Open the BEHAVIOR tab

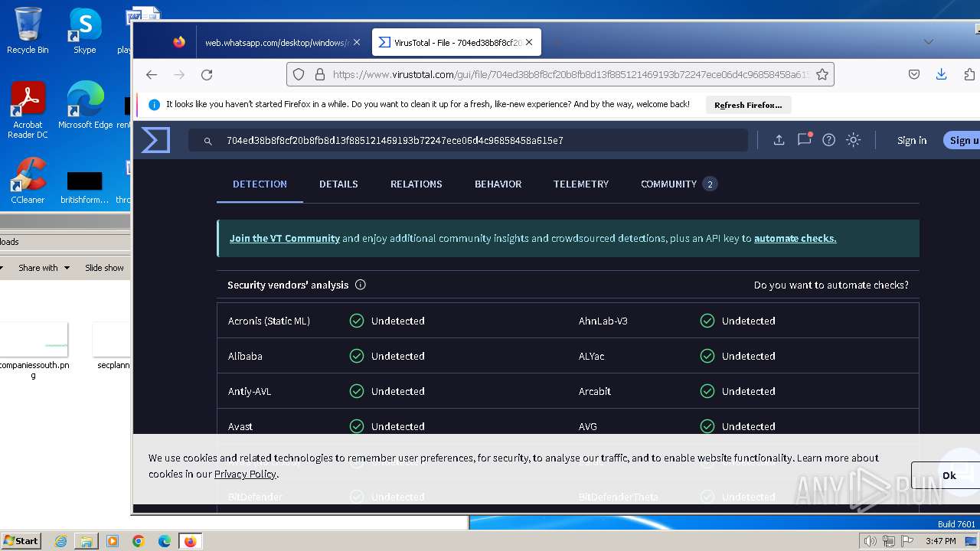coord(498,184)
